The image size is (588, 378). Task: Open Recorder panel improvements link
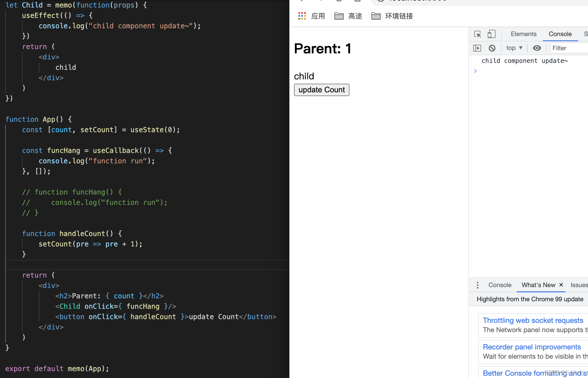pos(532,347)
